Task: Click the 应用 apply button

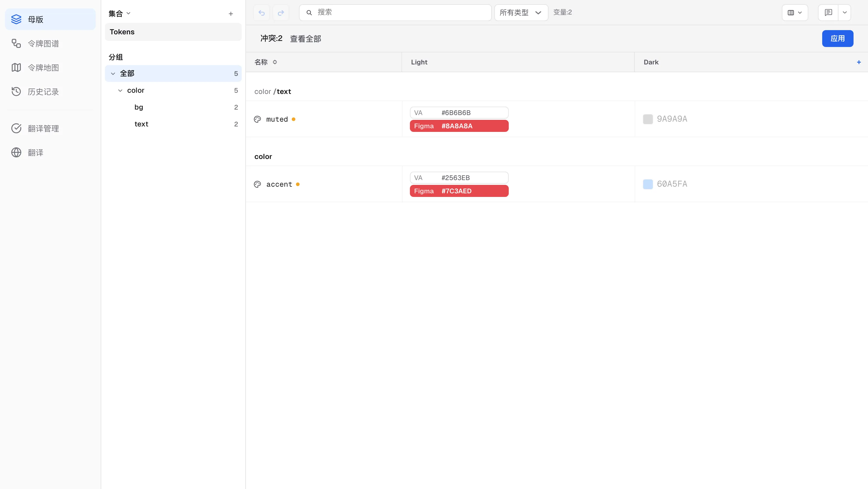Action: click(838, 38)
